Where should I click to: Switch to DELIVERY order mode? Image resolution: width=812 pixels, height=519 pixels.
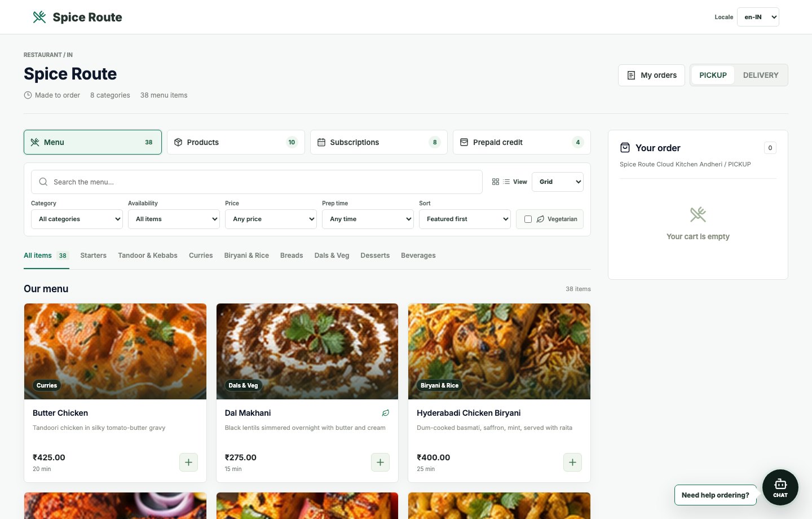(761, 75)
